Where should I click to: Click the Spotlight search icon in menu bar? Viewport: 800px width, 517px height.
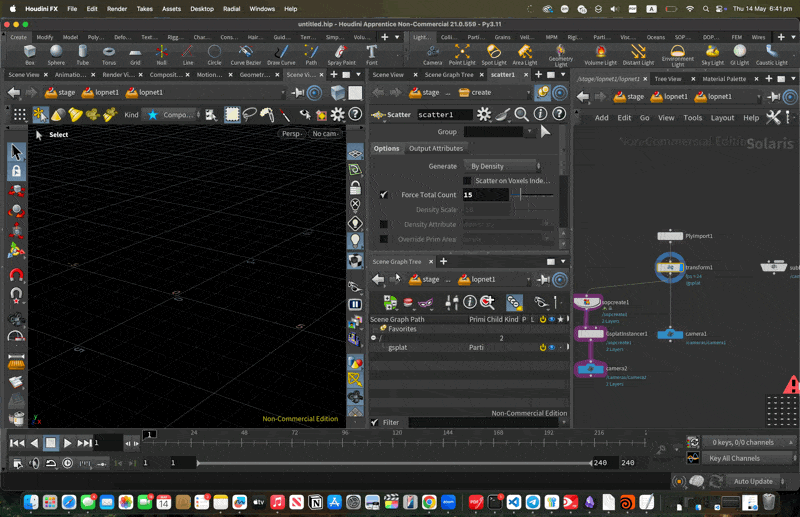coord(706,9)
